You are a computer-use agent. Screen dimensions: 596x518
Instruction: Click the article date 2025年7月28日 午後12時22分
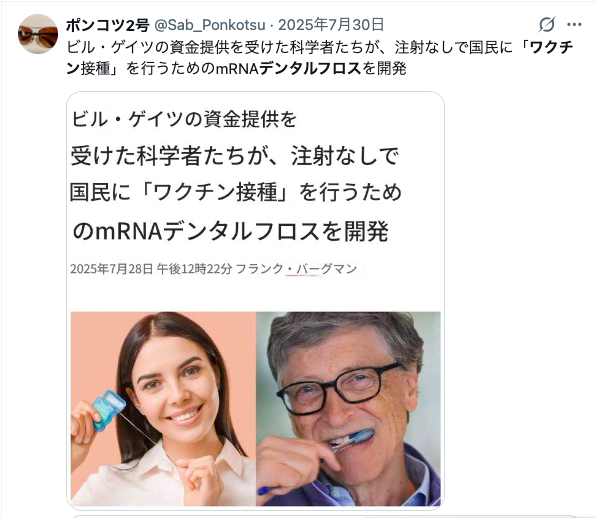(151, 269)
